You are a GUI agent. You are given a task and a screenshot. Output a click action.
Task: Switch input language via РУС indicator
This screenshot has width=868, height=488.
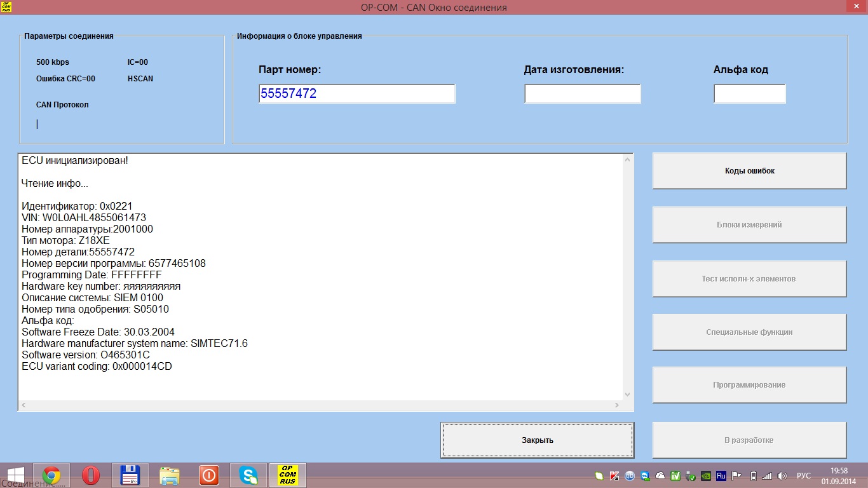[x=804, y=475]
